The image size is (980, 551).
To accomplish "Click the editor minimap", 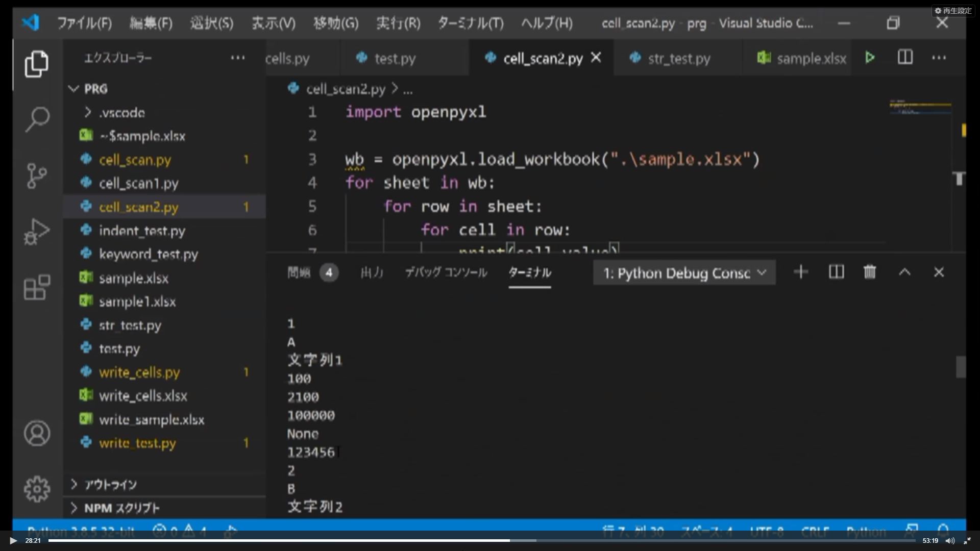I will point(920,107).
